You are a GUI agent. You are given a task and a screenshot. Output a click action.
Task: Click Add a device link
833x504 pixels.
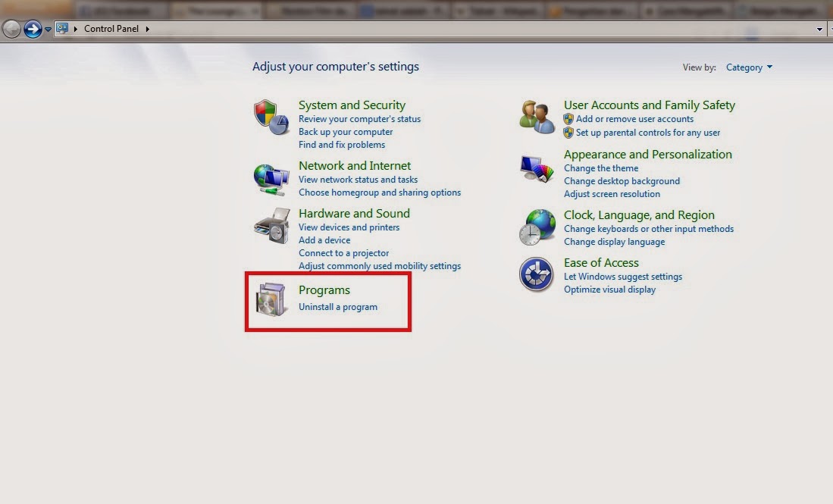[324, 240]
